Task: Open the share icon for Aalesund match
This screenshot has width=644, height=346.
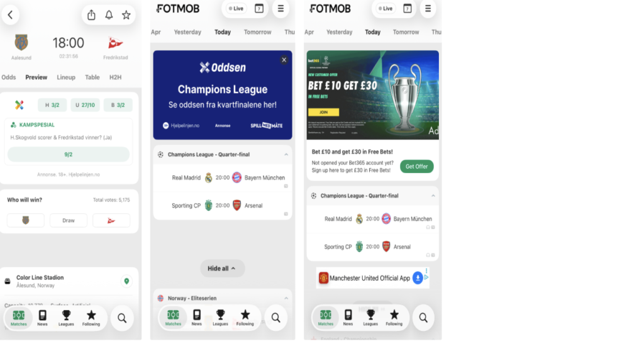Action: click(91, 15)
